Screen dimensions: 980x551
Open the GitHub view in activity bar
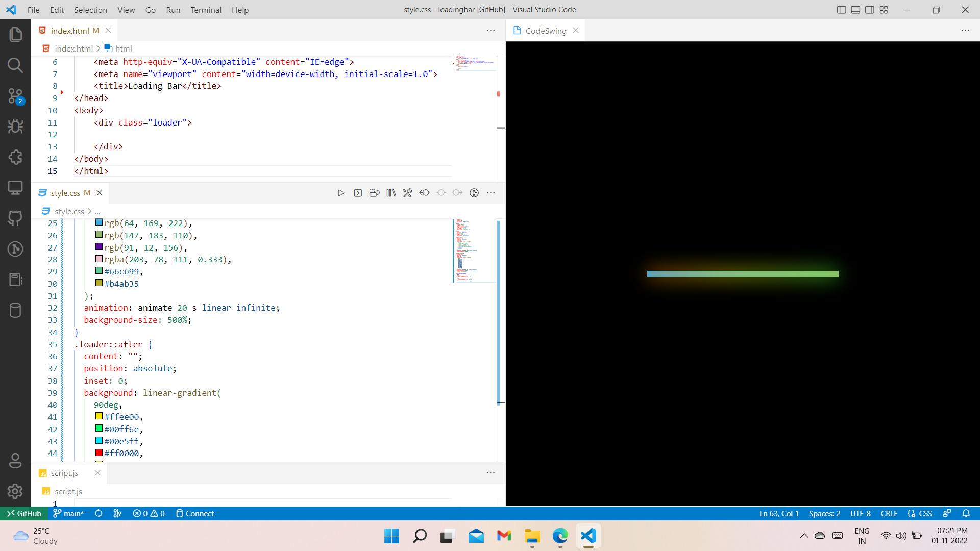(x=15, y=218)
